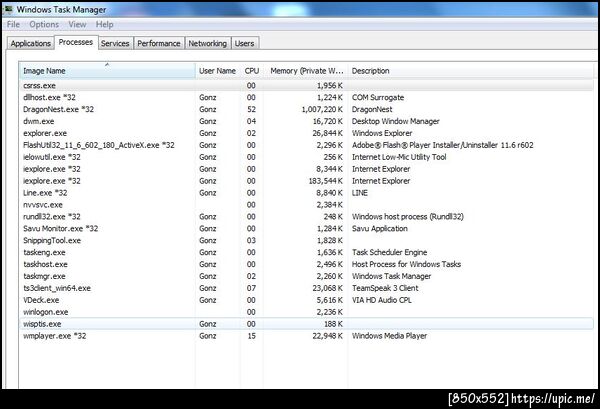Click the Task Scheduler Engine description
The width and height of the screenshot is (600, 409).
pos(390,252)
